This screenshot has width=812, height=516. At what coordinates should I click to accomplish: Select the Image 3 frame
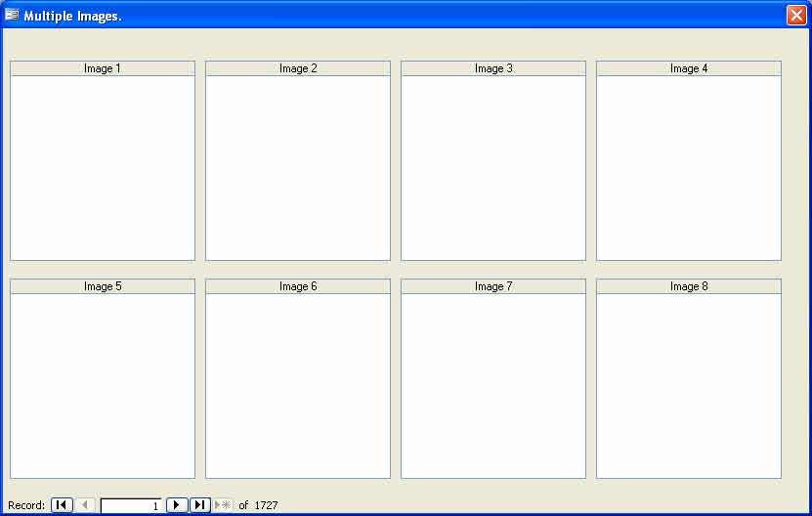click(x=493, y=168)
